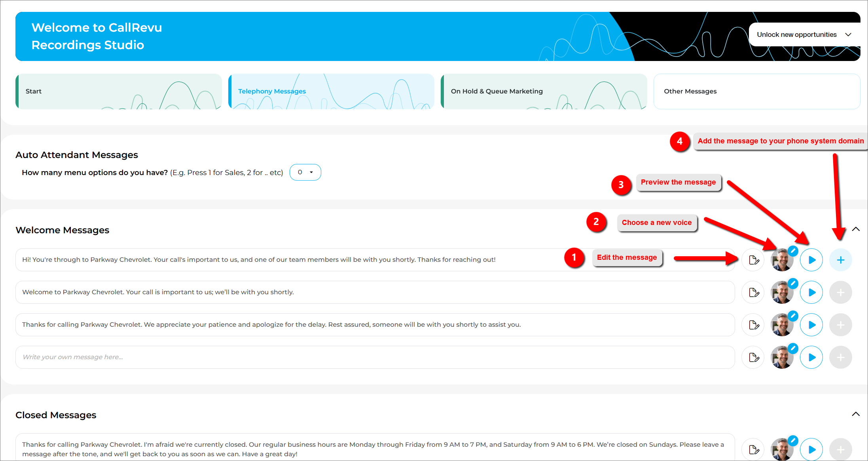Viewport: 868px width, 461px height.
Task: Choose a new voice for the 'Hi! You're through' message
Action: coord(783,260)
